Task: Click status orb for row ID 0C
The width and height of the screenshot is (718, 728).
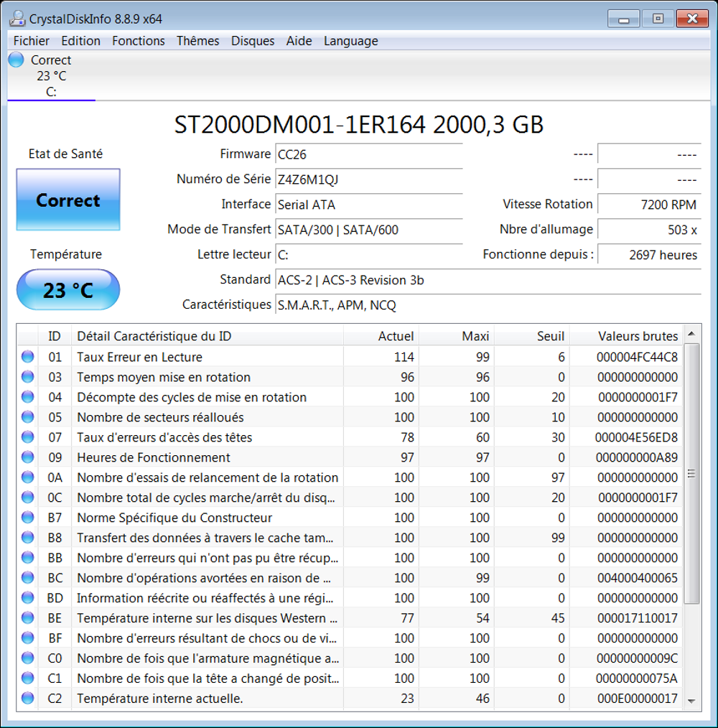Action: pyautogui.click(x=28, y=498)
